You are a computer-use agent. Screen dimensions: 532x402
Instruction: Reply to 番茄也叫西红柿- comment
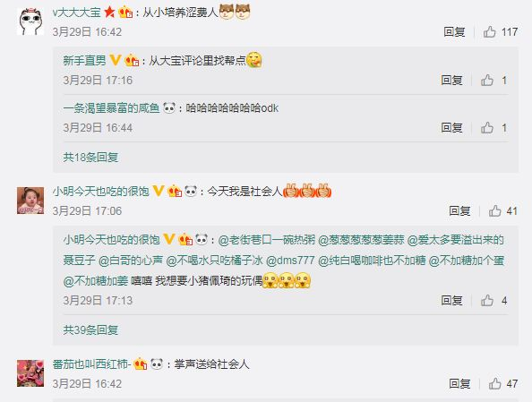(459, 384)
